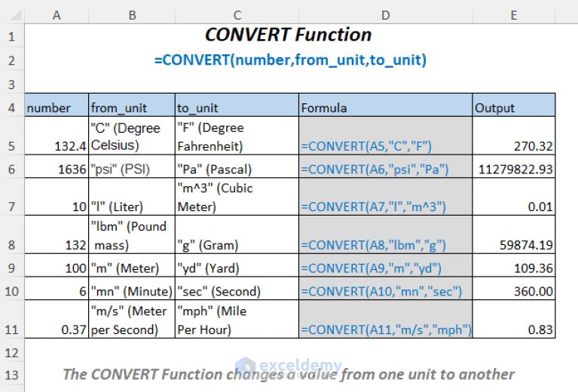The width and height of the screenshot is (578, 392).
Task: Click the 'CONVERT Function' title cell
Action: point(289,35)
